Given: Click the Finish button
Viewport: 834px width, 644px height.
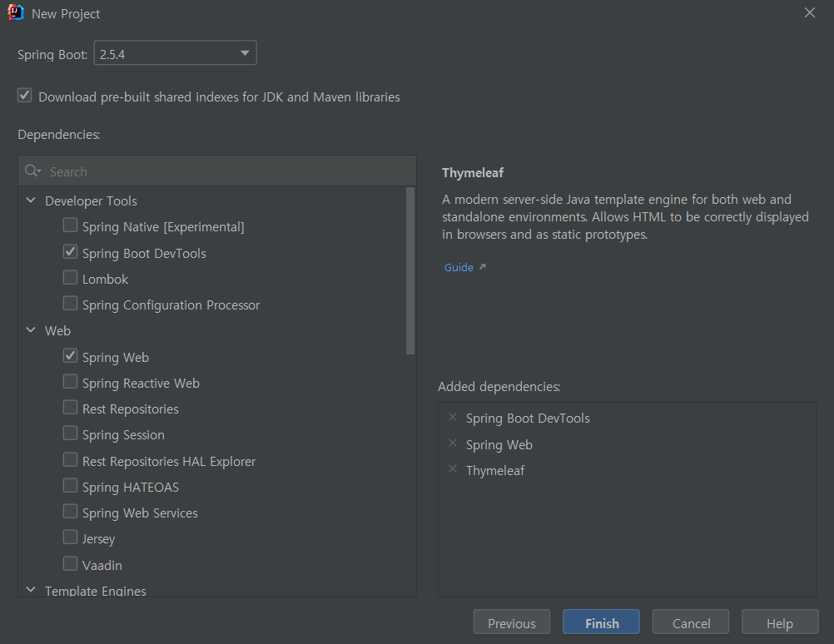Looking at the screenshot, I should click(x=601, y=622).
